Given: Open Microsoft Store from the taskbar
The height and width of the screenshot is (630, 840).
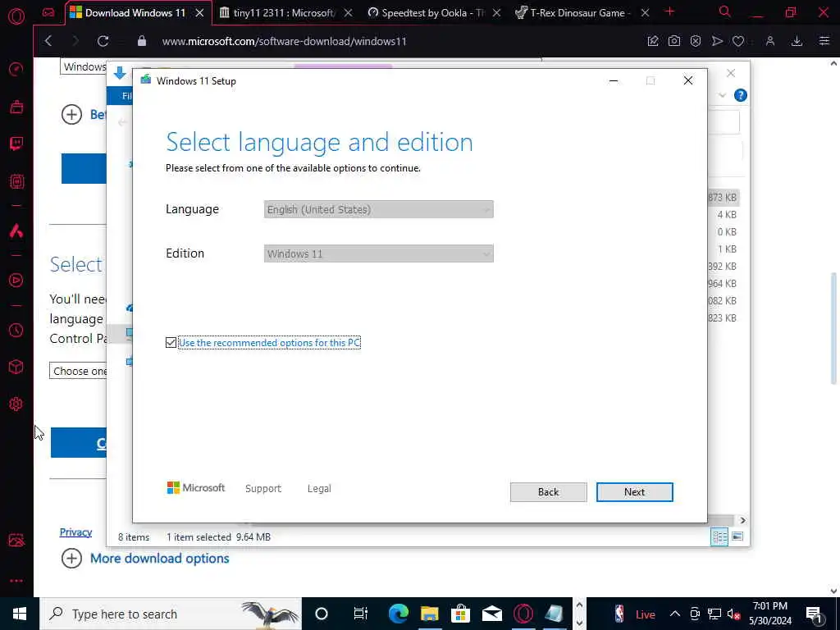Looking at the screenshot, I should [x=460, y=614].
